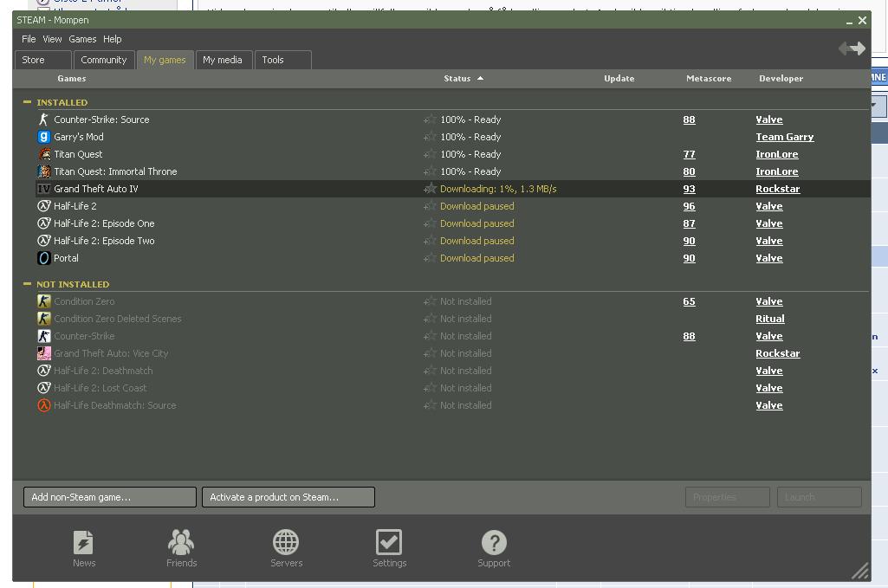Viewport: 888px width, 588px height.
Task: Switch to the Community tab
Action: [x=104, y=60]
